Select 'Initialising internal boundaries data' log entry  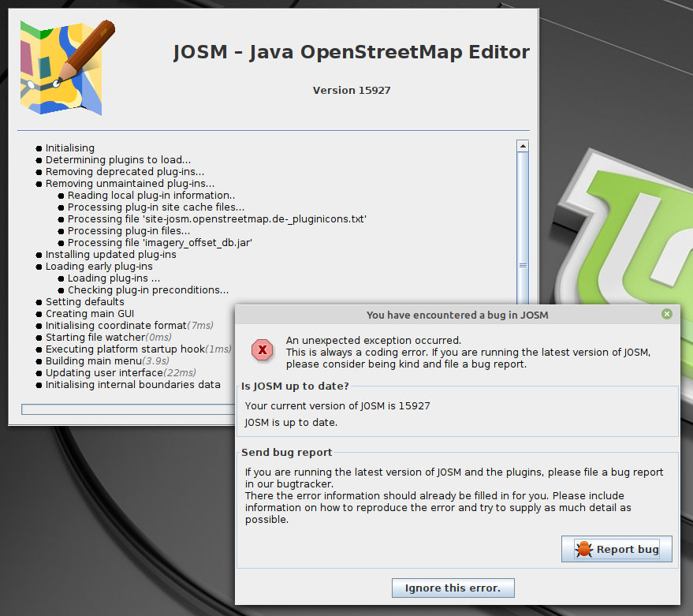click(133, 385)
